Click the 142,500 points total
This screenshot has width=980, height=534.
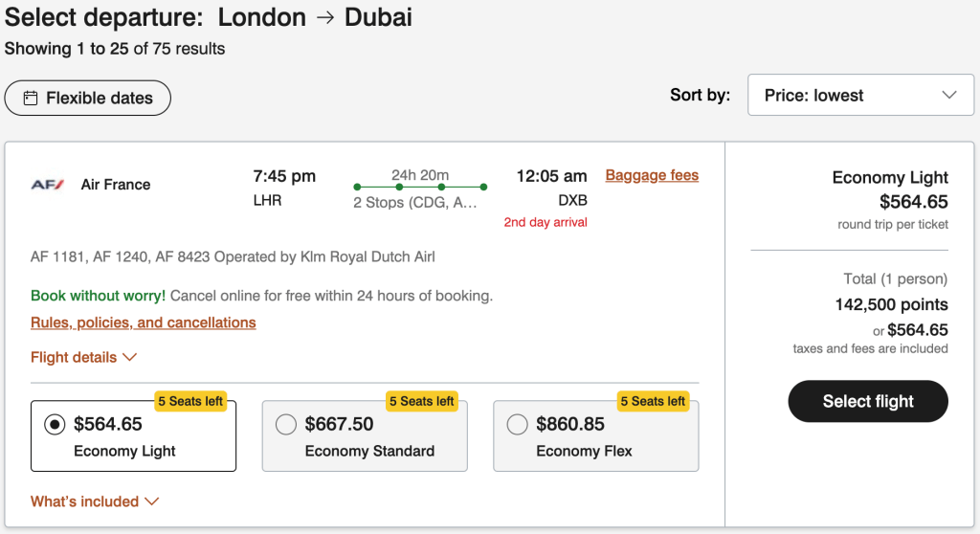coord(891,304)
